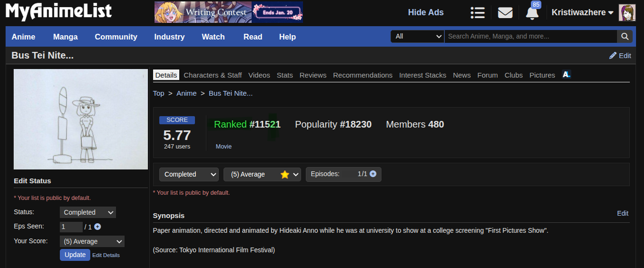Screen dimensions: 644x268
Task: Open the messages envelope icon
Action: [505, 13]
